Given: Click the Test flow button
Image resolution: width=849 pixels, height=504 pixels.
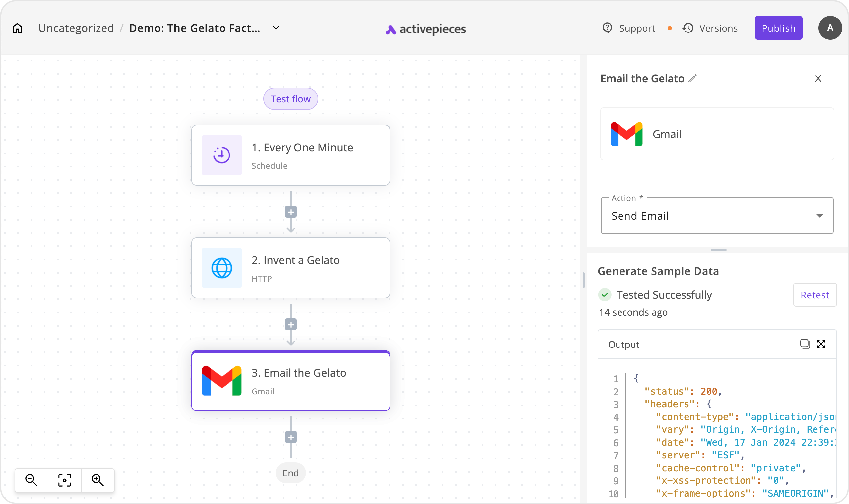Looking at the screenshot, I should click(x=291, y=99).
